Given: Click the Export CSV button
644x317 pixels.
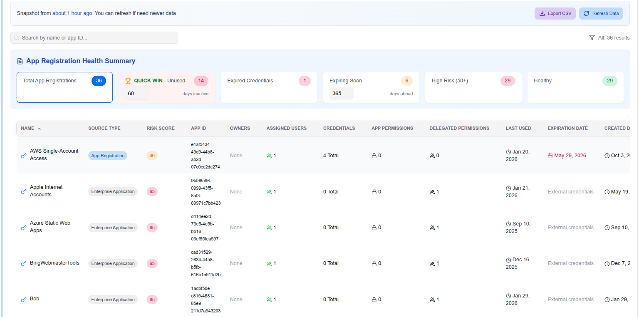Looking at the screenshot, I should point(555,13).
